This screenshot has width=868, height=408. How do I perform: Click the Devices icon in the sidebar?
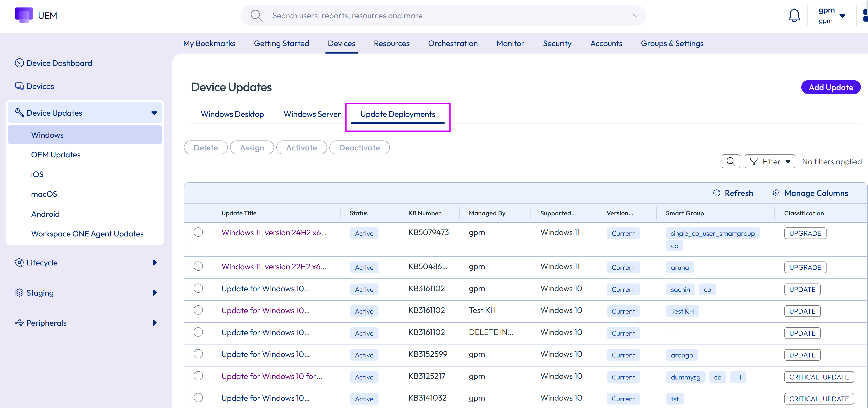(x=19, y=86)
